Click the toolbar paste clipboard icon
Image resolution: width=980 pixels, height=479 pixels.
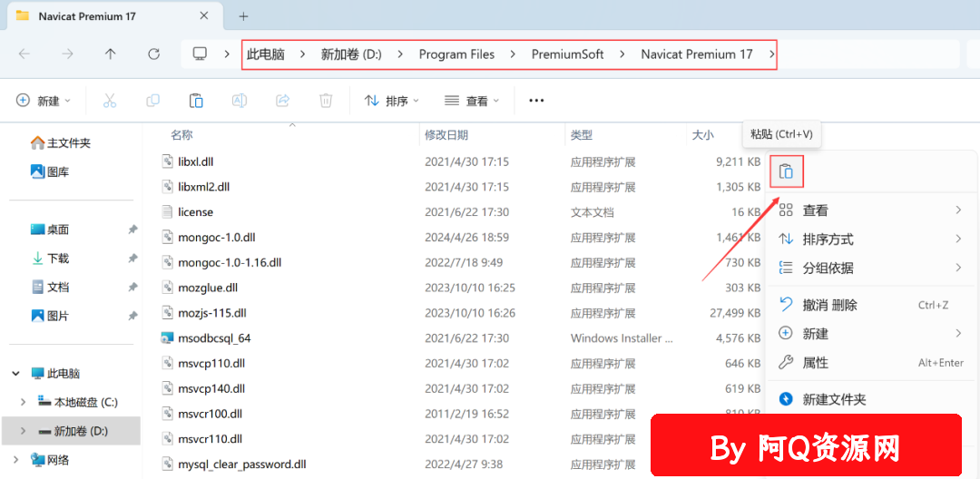click(x=196, y=101)
